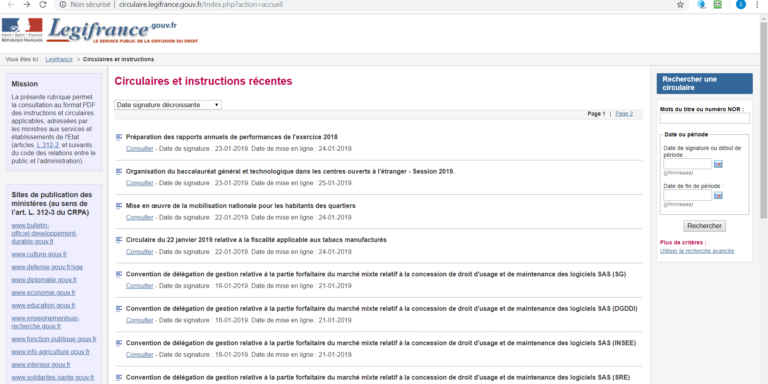Open 'Consulter' for Préparation des rapports annuels
Image resolution: width=768 pixels, height=384 pixels.
140,148
